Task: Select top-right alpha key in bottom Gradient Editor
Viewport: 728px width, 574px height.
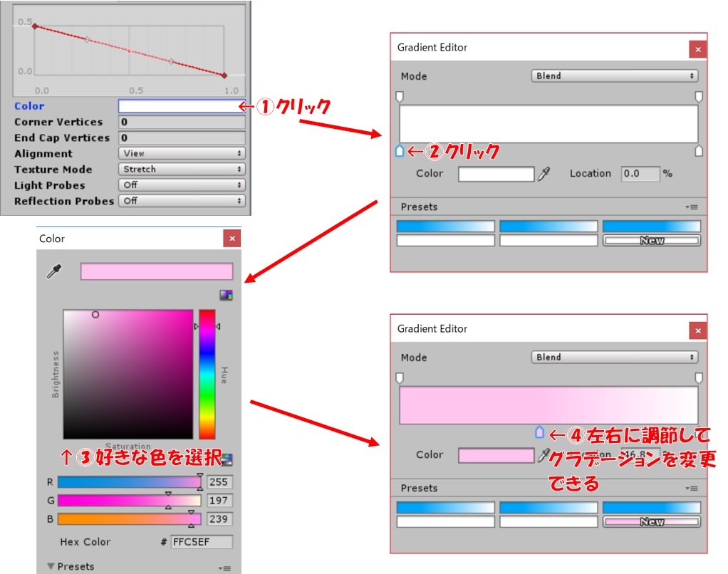Action: [699, 377]
